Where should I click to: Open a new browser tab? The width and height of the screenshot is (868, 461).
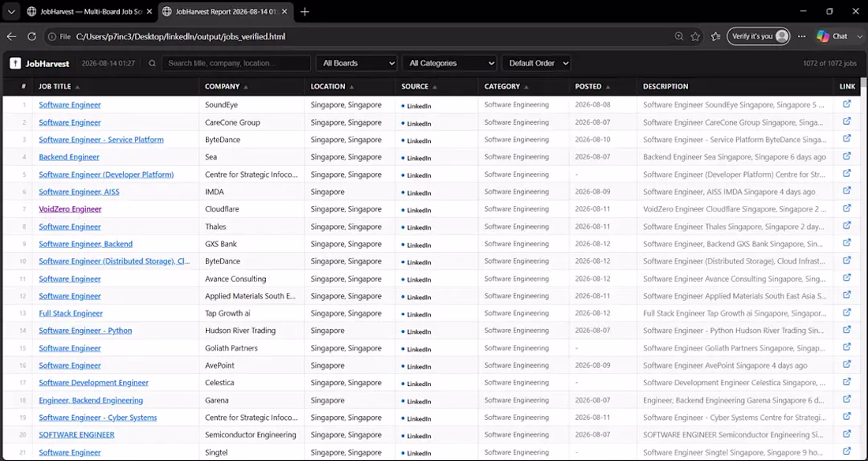tap(305, 12)
